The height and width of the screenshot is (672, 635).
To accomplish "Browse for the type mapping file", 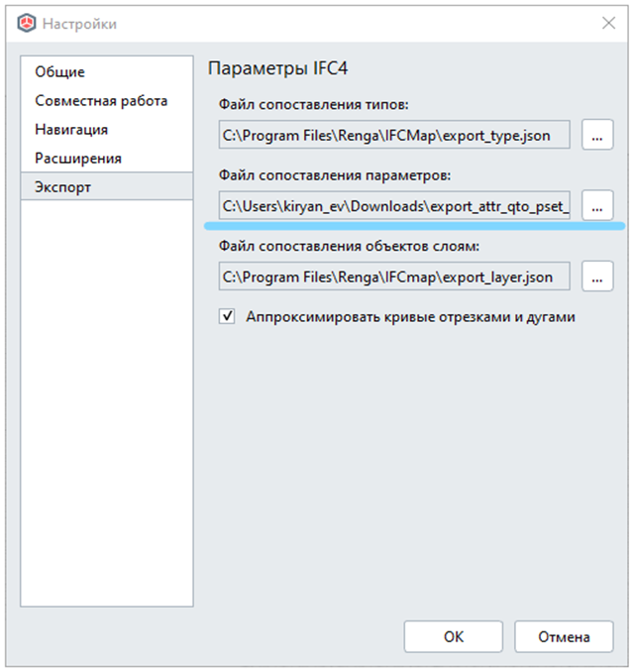I will pos(596,134).
